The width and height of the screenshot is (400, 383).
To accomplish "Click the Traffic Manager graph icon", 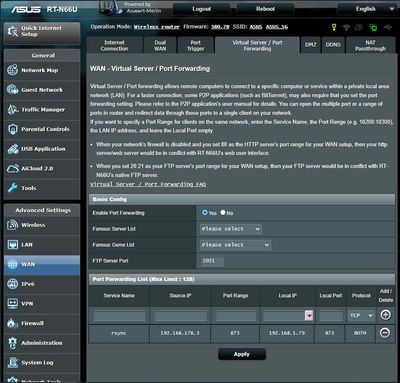I will pyautogui.click(x=13, y=109).
